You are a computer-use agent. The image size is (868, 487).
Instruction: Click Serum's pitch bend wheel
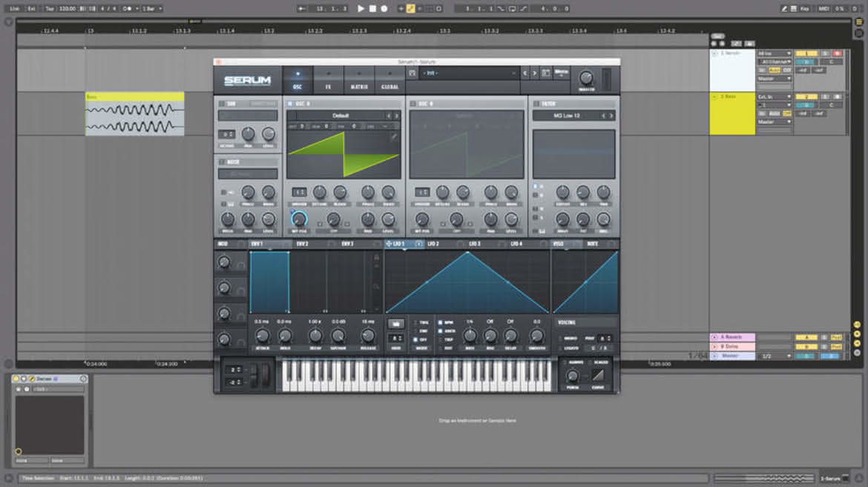254,376
